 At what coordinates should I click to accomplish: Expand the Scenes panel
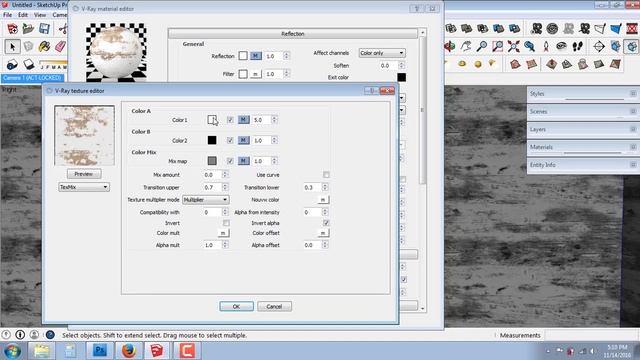(x=583, y=111)
